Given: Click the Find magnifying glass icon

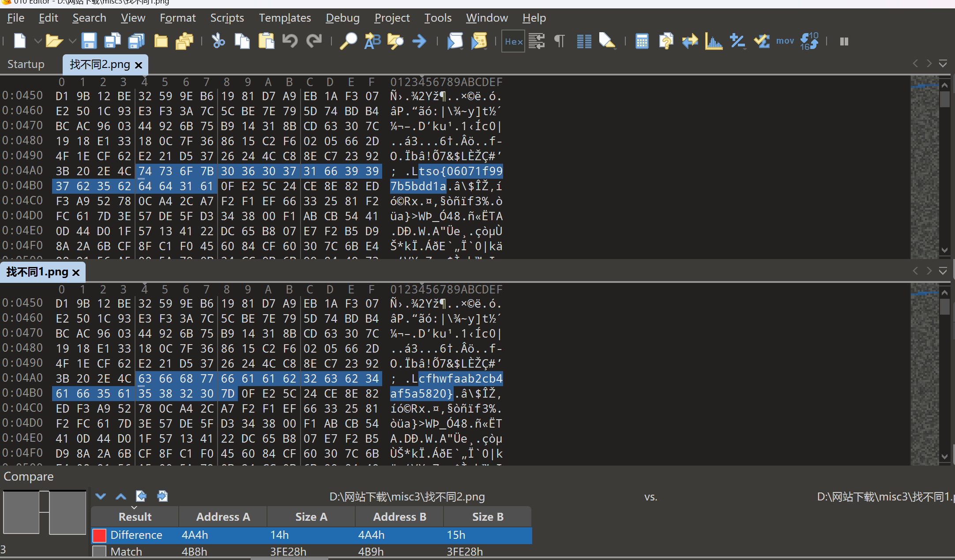Looking at the screenshot, I should 348,41.
